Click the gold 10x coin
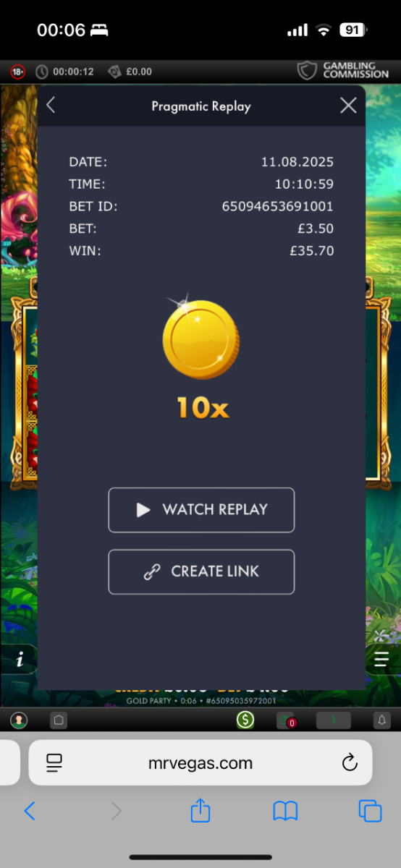This screenshot has height=868, width=401. pos(200,339)
